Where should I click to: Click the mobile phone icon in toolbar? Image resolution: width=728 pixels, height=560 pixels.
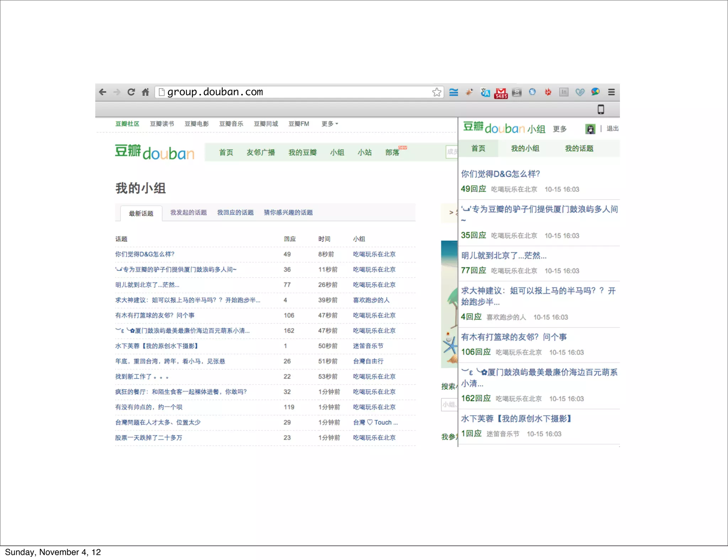(x=601, y=109)
